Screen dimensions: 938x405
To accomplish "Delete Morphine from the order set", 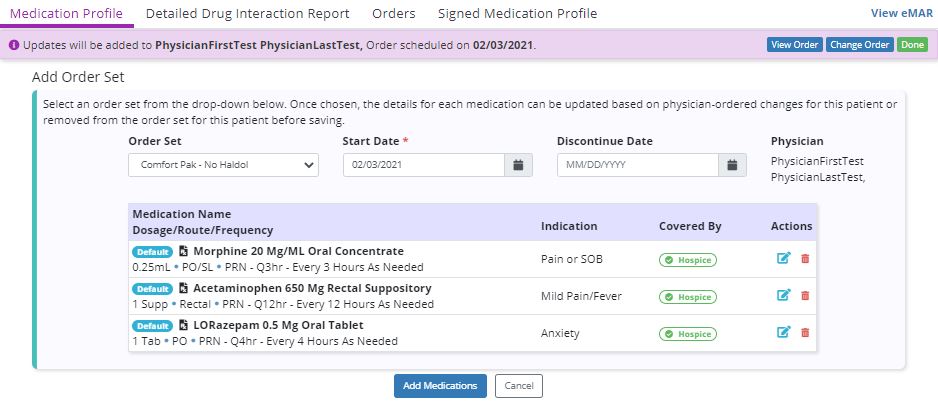I will click(x=805, y=258).
